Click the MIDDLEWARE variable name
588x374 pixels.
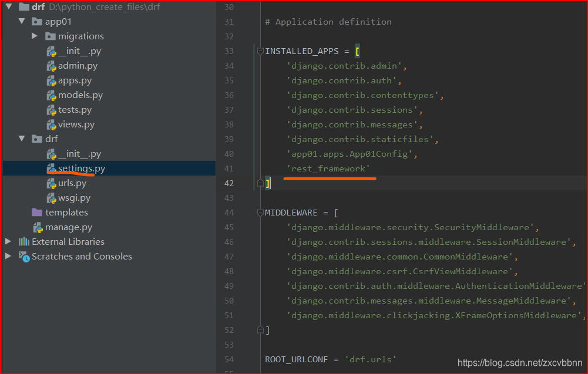pos(291,213)
